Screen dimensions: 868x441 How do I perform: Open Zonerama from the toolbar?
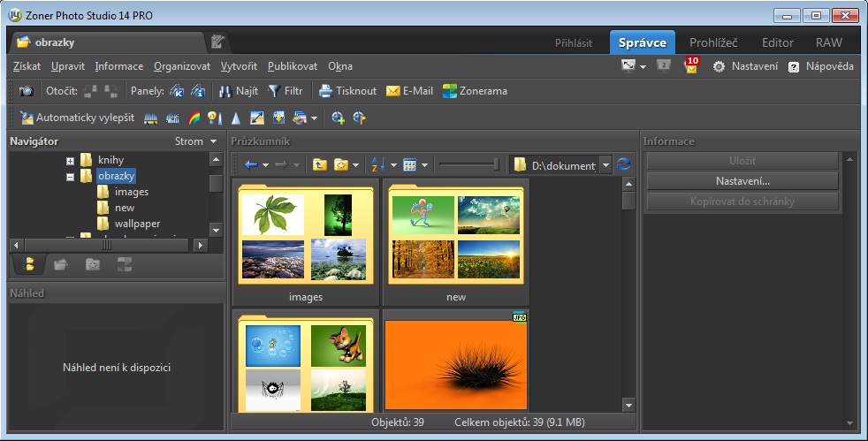point(475,91)
